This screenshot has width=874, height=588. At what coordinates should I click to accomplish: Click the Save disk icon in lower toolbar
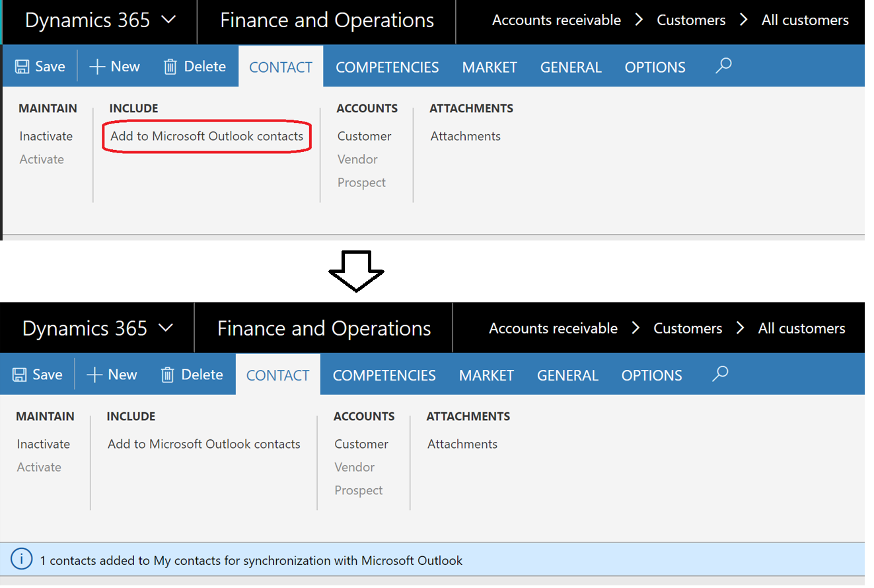(19, 375)
